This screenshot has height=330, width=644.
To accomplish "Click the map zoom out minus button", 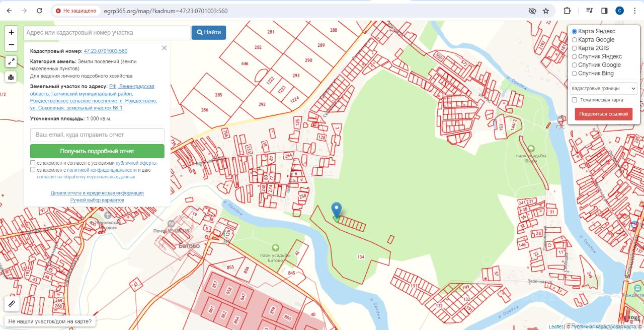I will (x=12, y=44).
